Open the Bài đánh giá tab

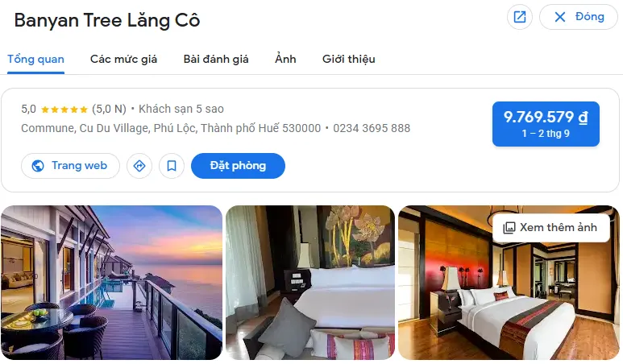click(216, 59)
